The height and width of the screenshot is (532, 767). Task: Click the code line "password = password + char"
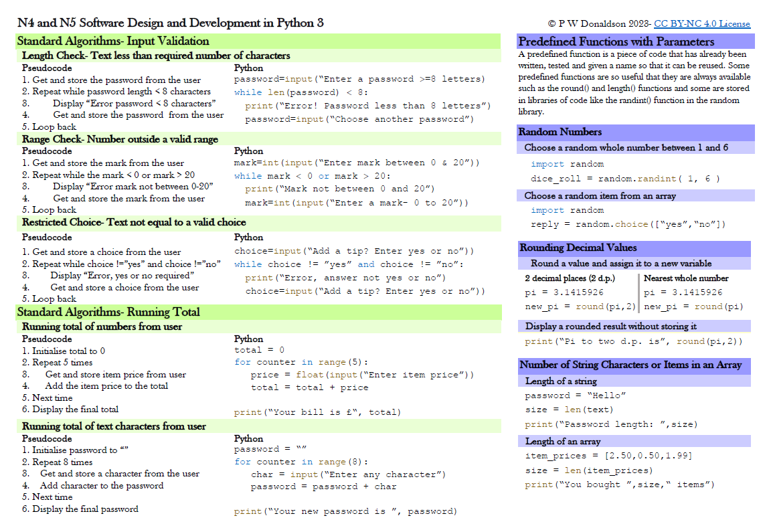coord(323,486)
